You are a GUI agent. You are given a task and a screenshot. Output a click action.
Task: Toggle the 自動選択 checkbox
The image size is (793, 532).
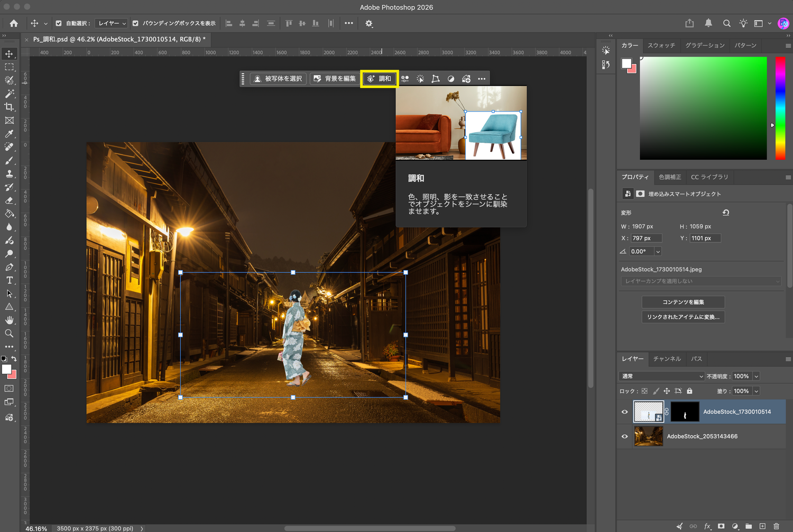pos(59,23)
